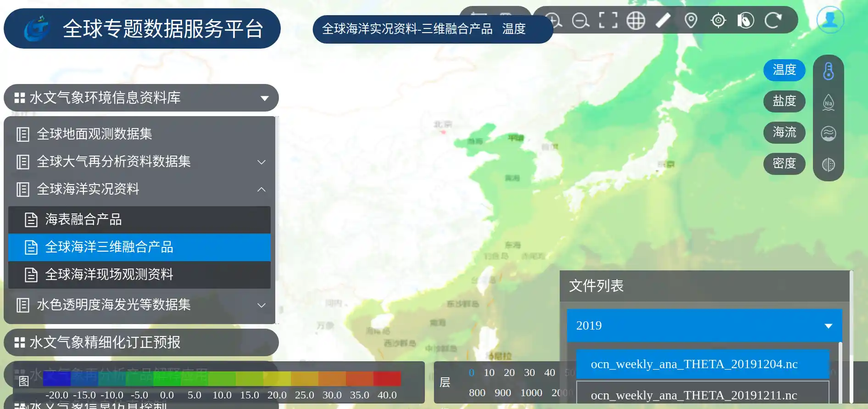Click the 全球专题数据服务平台 title banner
This screenshot has height=409, width=868.
pos(142,28)
